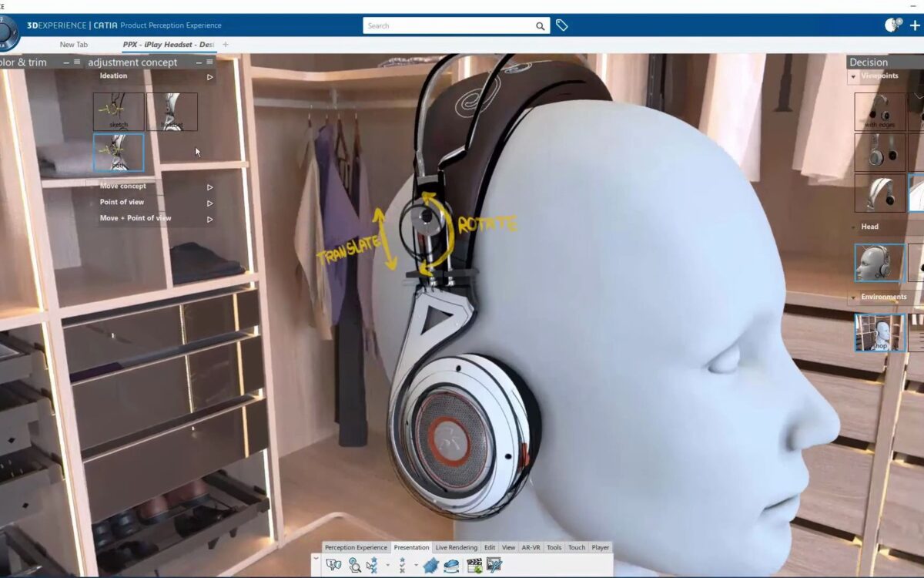Image resolution: width=924 pixels, height=578 pixels.
Task: Expand the Point of view arrow
Action: tap(209, 203)
